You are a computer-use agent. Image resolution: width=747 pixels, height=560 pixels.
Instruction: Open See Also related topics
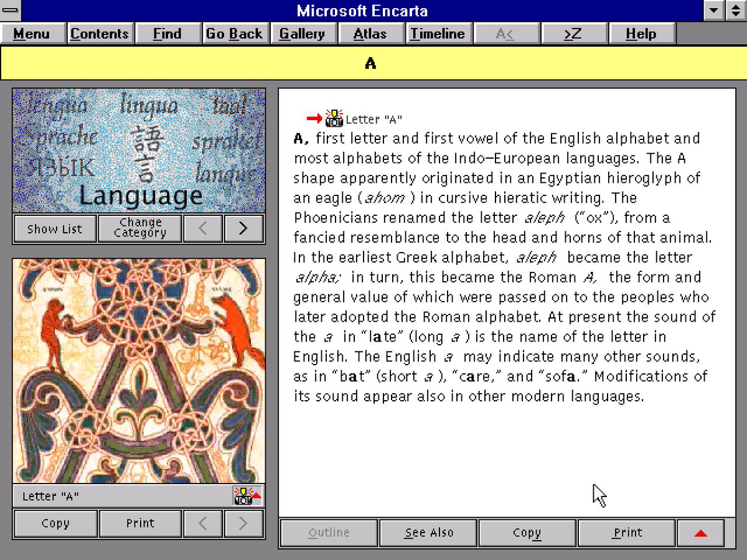[x=429, y=533]
